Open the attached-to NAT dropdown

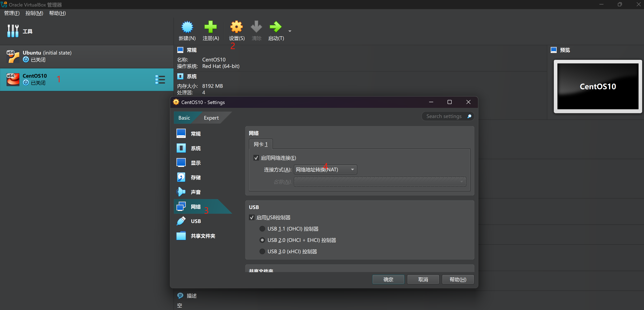click(325, 169)
